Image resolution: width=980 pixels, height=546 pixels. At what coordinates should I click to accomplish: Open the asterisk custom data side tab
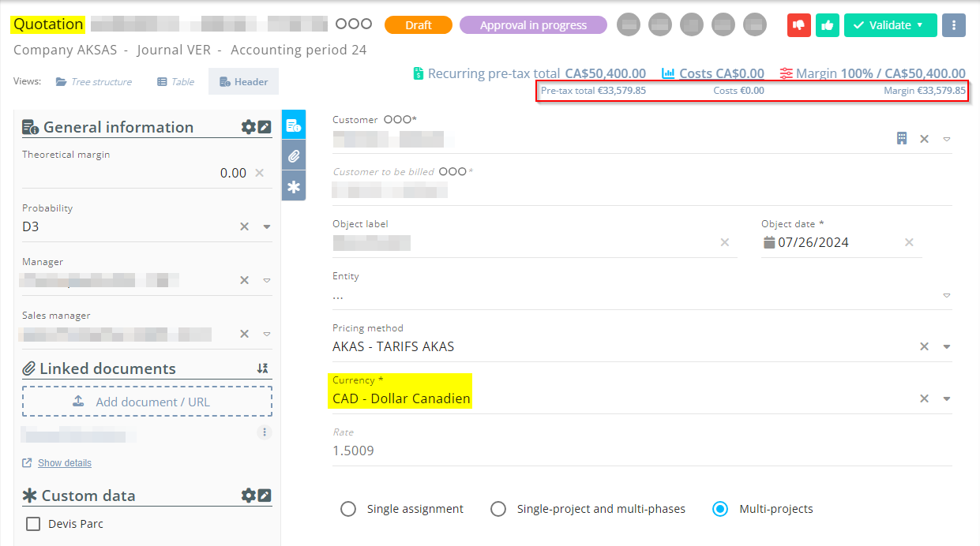pyautogui.click(x=294, y=187)
